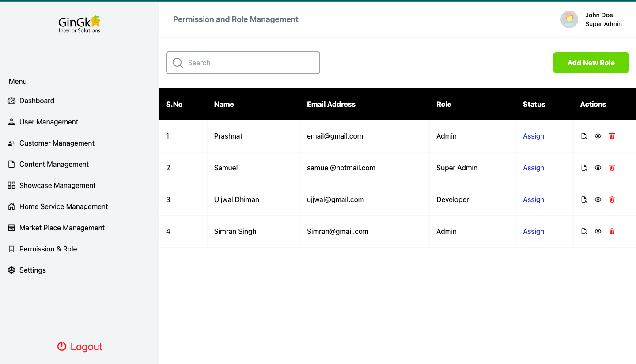636x364 pixels.
Task: Open Market Place Management via its icon
Action: click(11, 228)
